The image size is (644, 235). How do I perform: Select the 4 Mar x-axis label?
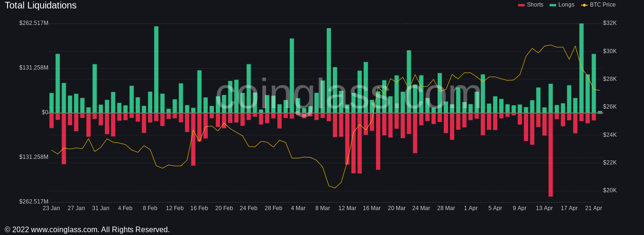(298, 208)
